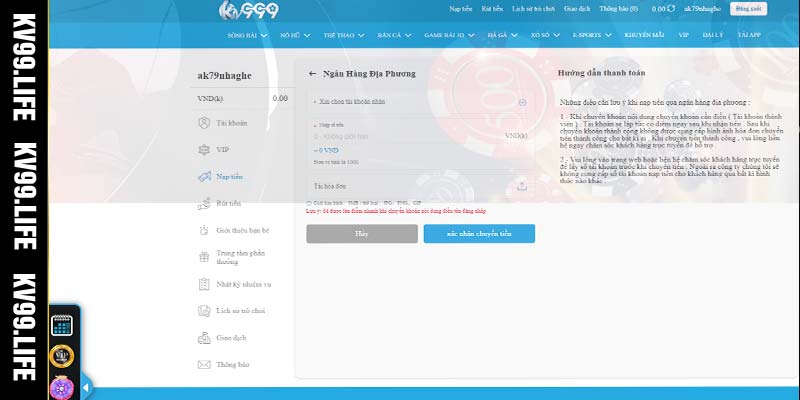The image size is (800, 400).
Task: Select Rút tiền in the sidebar
Action: pyautogui.click(x=229, y=203)
